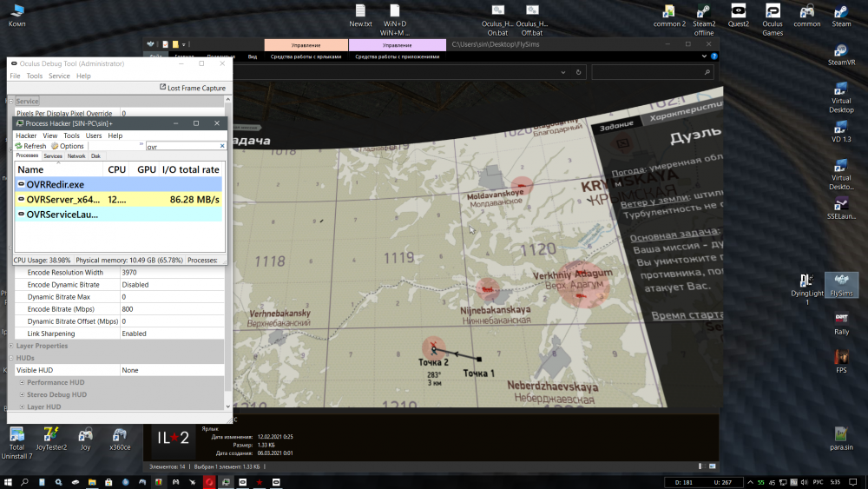Viewport: 868px width, 489px height.
Task: Sort processes by I/O total rate column
Action: 190,169
